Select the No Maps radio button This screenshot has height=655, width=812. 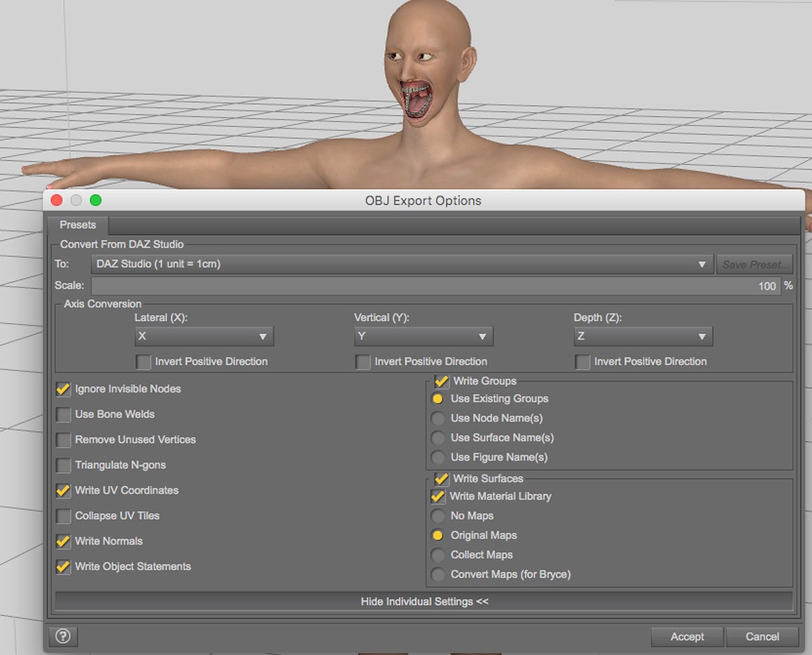tap(438, 516)
